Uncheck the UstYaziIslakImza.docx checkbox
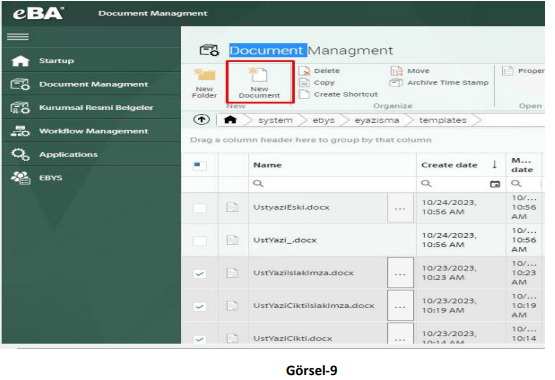The width and height of the screenshot is (555, 380). tap(200, 274)
